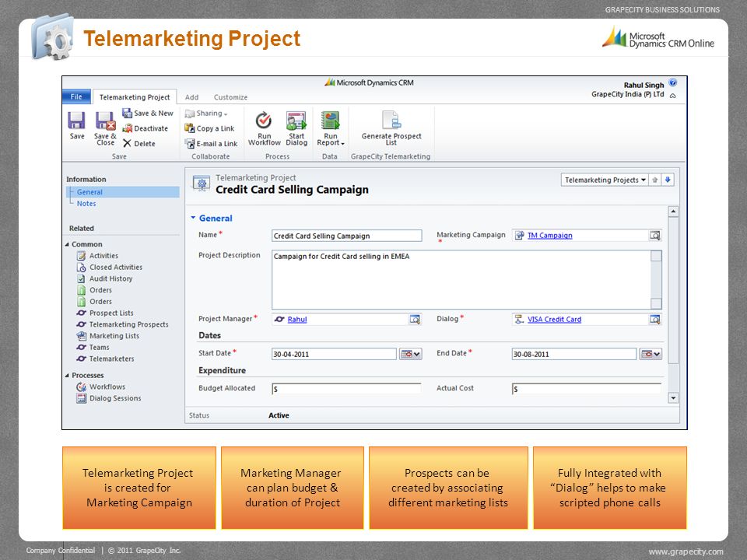Collapse the ribbon with the caret icon

(x=672, y=96)
